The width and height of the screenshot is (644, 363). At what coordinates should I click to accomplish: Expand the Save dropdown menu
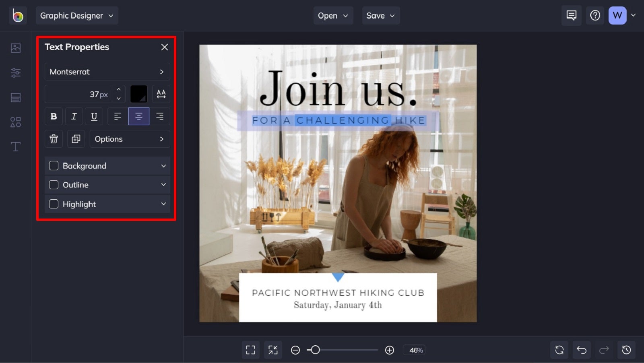[x=380, y=15]
